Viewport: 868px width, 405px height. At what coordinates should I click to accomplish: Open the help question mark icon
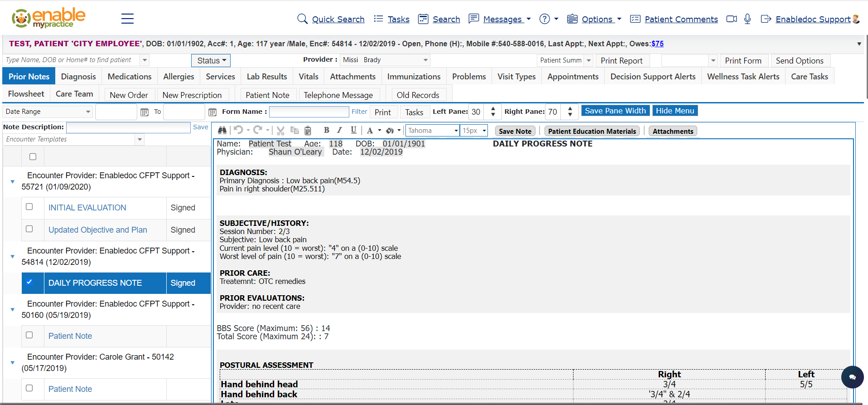click(545, 19)
